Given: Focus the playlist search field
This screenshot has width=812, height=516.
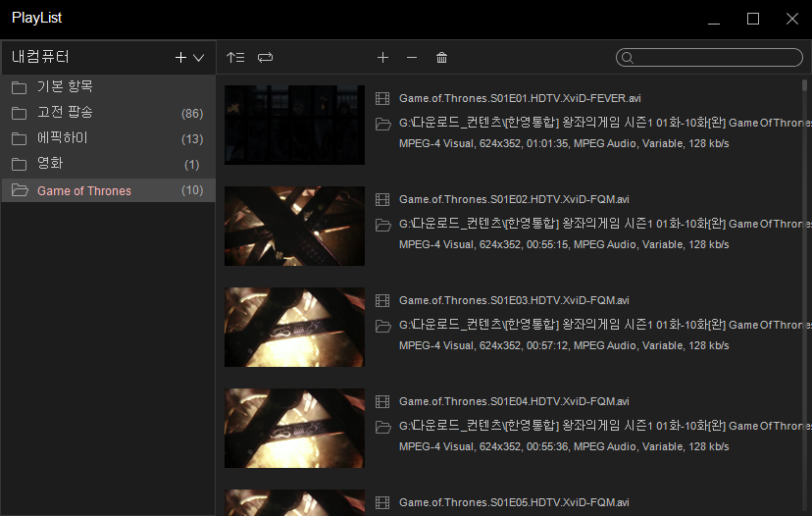Looking at the screenshot, I should 709,58.
